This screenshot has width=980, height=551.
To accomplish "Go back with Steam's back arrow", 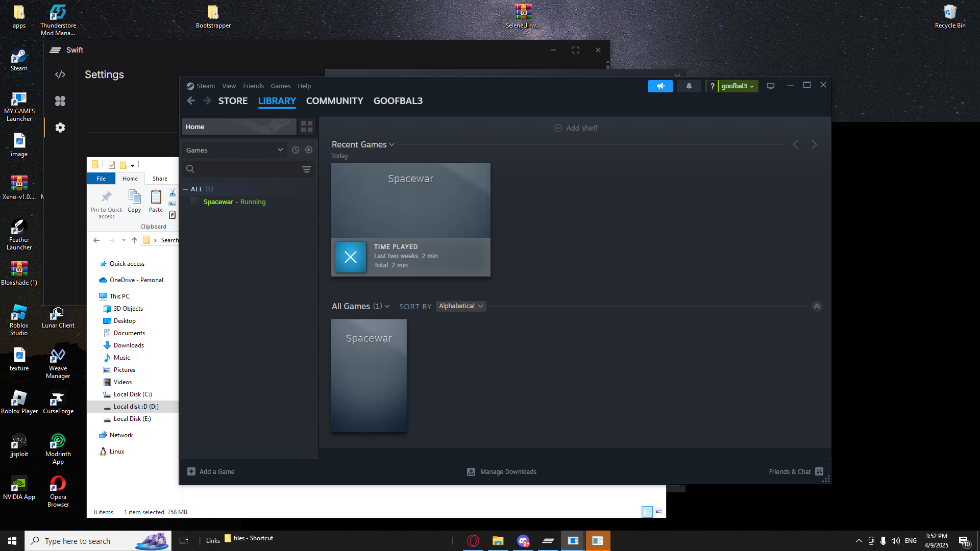I will (191, 101).
